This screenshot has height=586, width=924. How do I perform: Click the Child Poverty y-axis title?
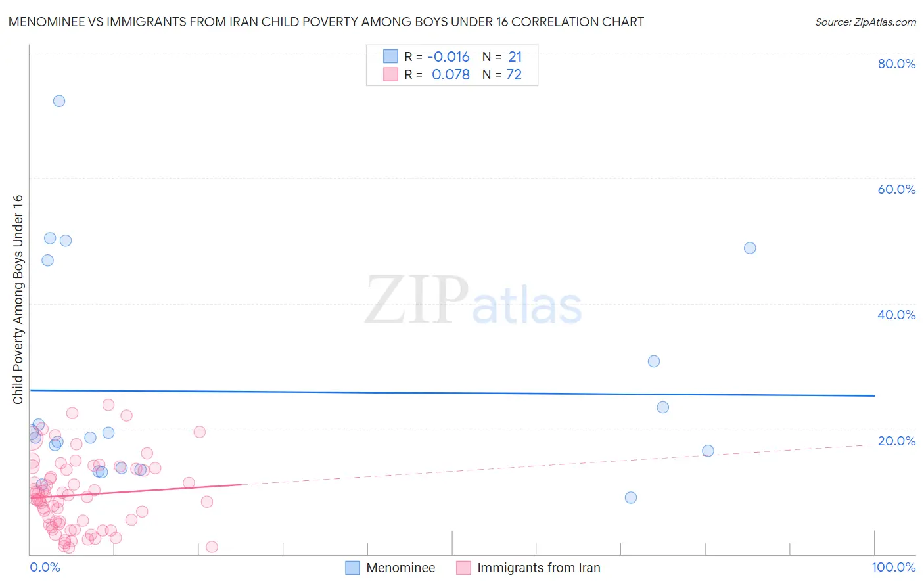(x=18, y=300)
